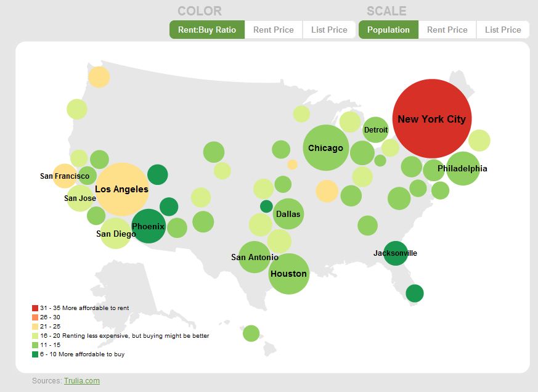Open the Trulia.com source link
Image resolution: width=538 pixels, height=392 pixels.
coord(82,381)
